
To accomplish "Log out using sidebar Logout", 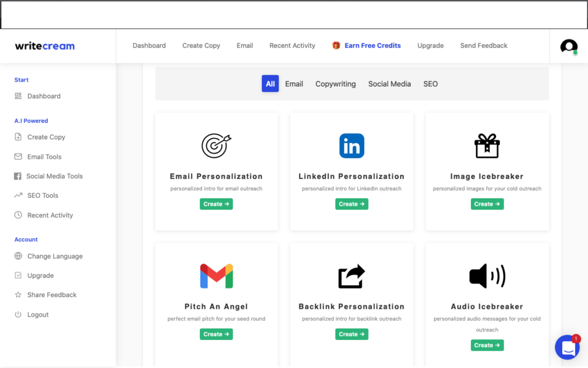I will pos(38,315).
